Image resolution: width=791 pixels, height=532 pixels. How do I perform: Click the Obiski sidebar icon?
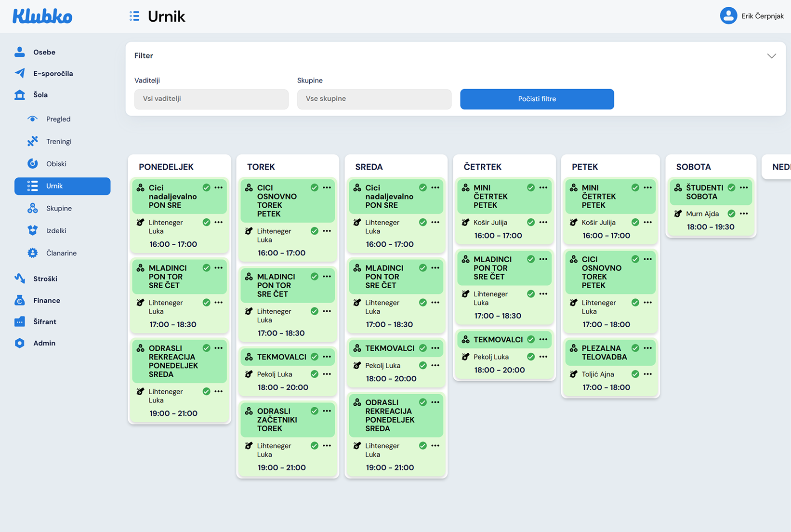tap(32, 164)
